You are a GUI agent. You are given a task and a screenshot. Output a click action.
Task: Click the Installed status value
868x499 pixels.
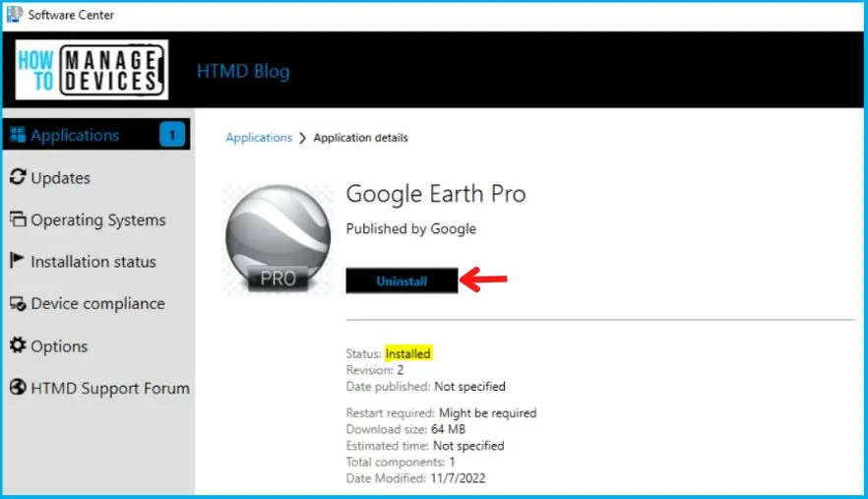[x=408, y=353]
